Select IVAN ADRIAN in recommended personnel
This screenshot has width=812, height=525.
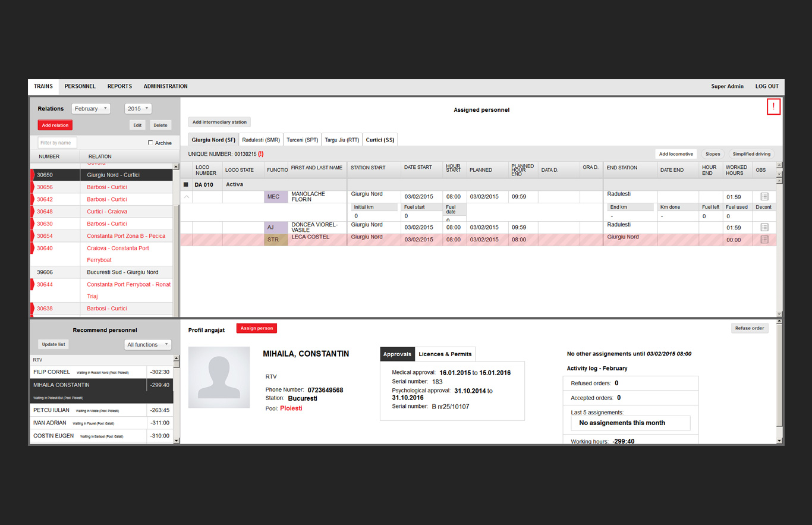pyautogui.click(x=102, y=423)
